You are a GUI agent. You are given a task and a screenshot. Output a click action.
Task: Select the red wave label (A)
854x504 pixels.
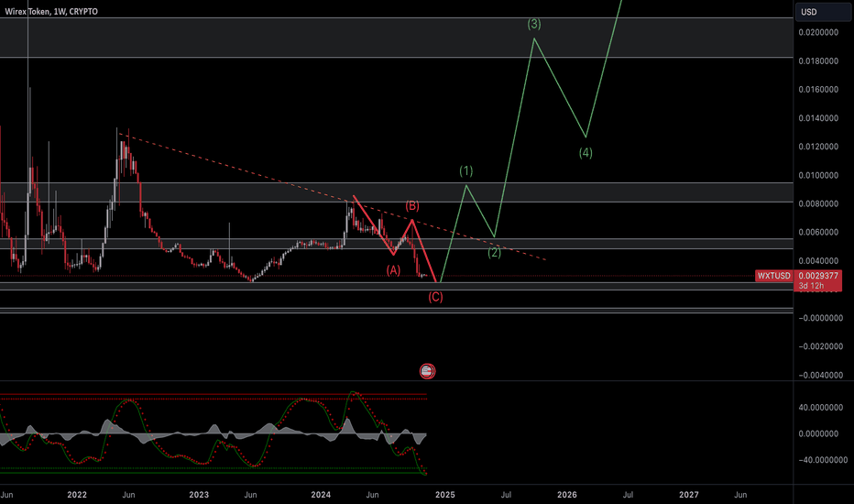[x=393, y=270]
